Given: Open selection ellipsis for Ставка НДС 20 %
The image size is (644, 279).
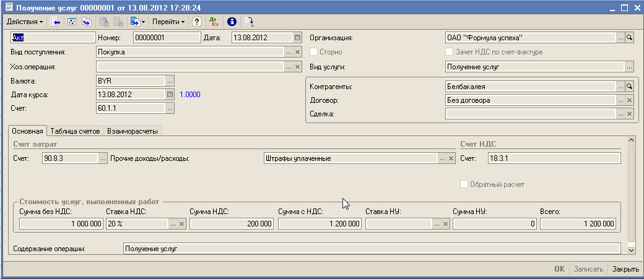Looking at the screenshot, I should [173, 223].
